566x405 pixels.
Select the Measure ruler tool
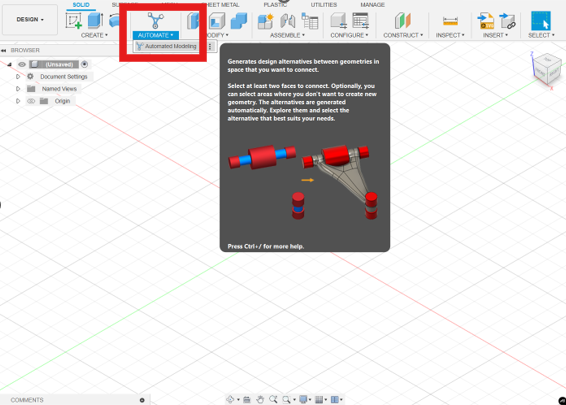point(450,21)
